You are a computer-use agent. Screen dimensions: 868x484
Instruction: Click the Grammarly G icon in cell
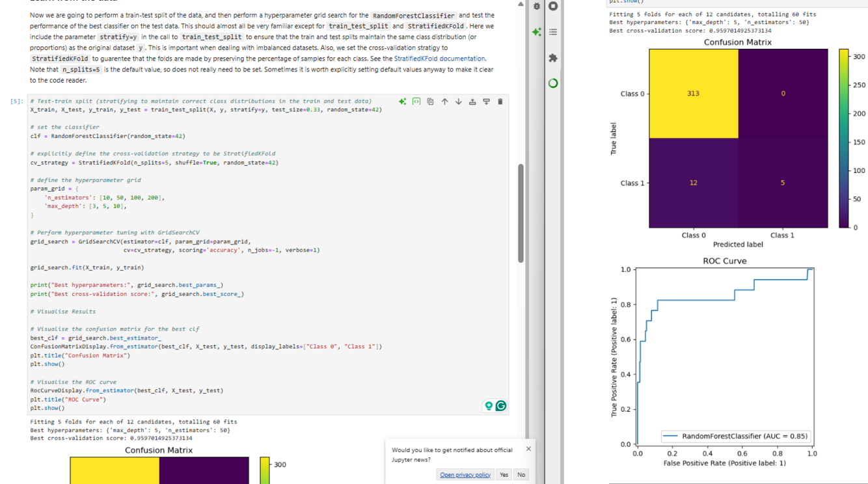(x=501, y=405)
